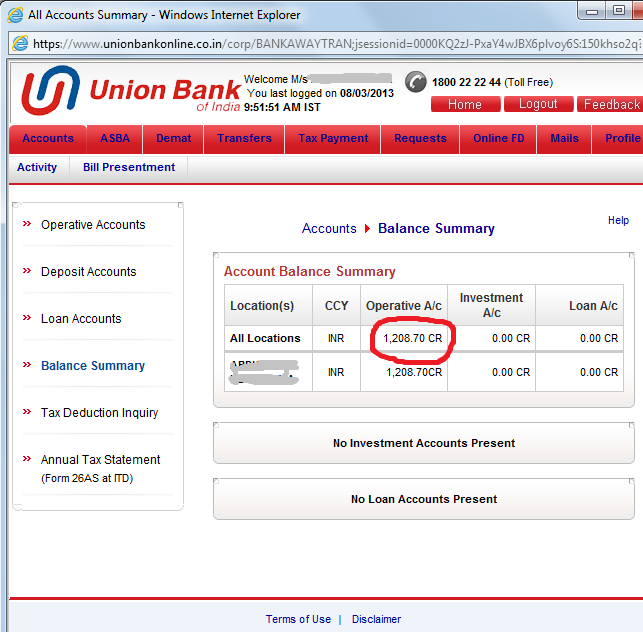Screen dimensions: 643x632
Task: Click the Balance Summary breadcrumb title
Action: click(x=436, y=228)
